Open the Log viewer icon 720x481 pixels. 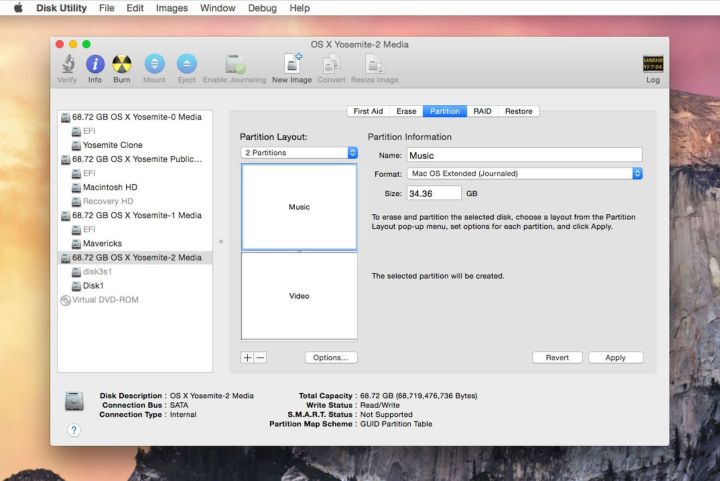pos(652,64)
